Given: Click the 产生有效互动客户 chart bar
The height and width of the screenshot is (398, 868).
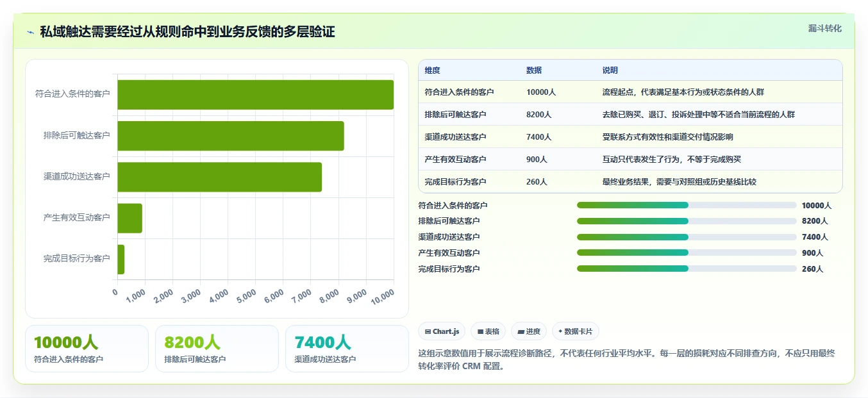Looking at the screenshot, I should coord(129,218).
